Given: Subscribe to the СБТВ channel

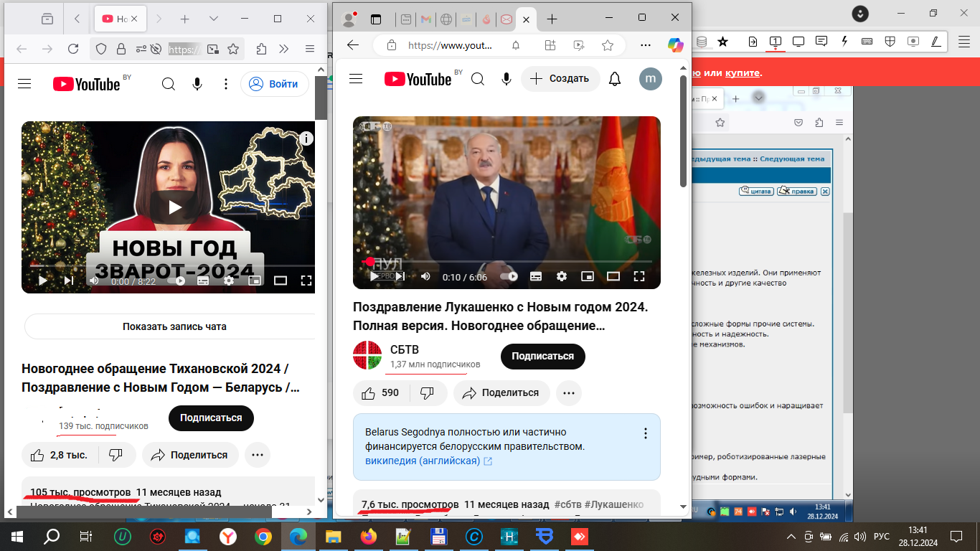Looking at the screenshot, I should point(543,356).
